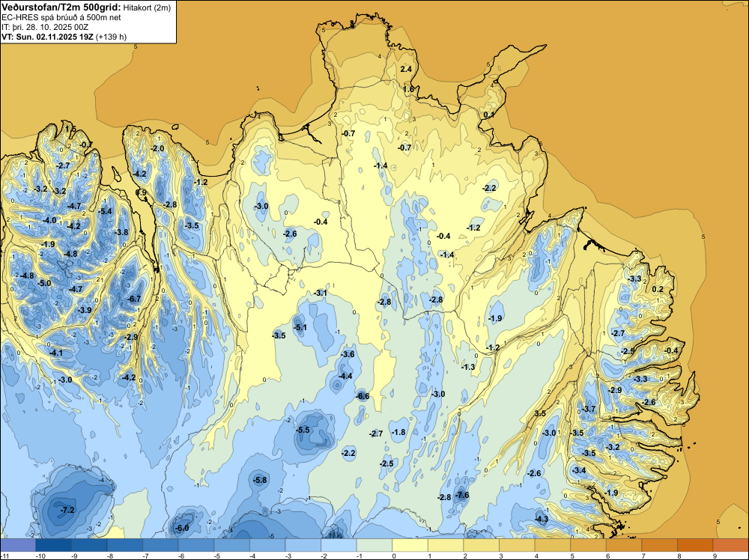Click the -5.0 temperature label
The image size is (749, 560).
point(44,283)
